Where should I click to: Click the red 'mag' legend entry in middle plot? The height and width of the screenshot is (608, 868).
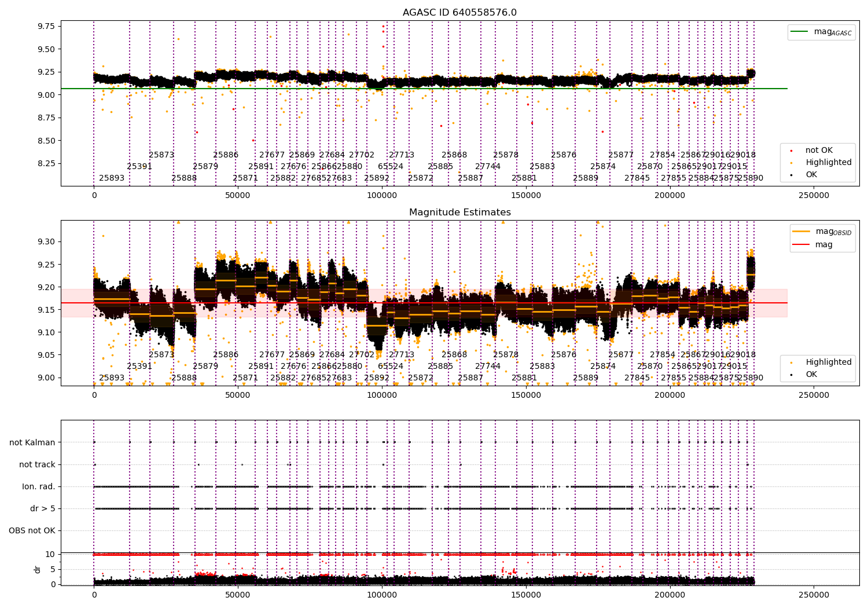[x=813, y=245]
